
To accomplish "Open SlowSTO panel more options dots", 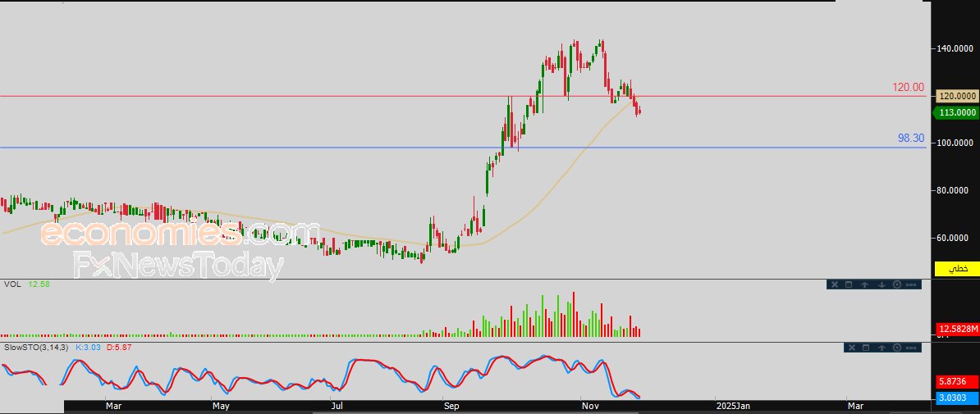I will point(911,348).
